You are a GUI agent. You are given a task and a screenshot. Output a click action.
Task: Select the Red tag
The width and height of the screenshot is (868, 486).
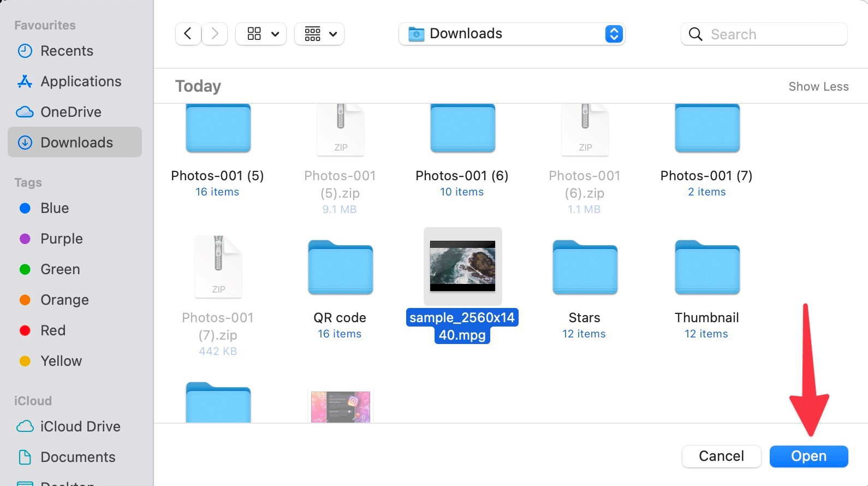[75, 330]
